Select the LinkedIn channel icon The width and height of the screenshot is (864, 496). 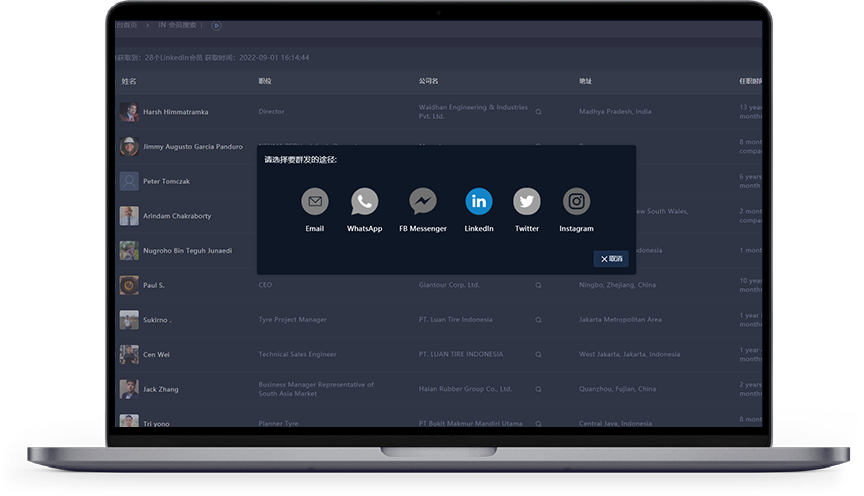(479, 201)
